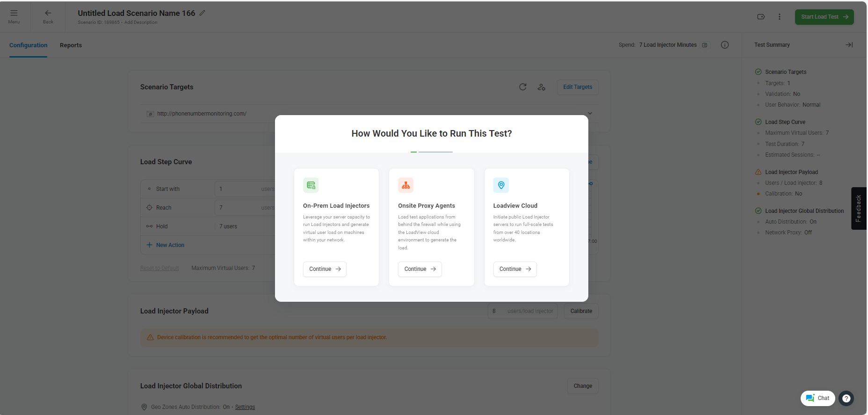
Task: Click the Load Injector Global Distribution check icon
Action: coord(759,211)
